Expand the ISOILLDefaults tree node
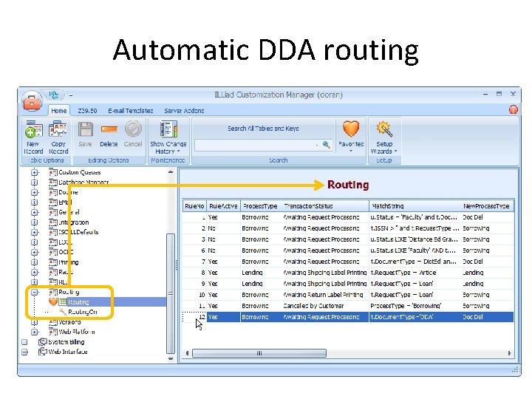The image size is (532, 399). pyautogui.click(x=34, y=233)
